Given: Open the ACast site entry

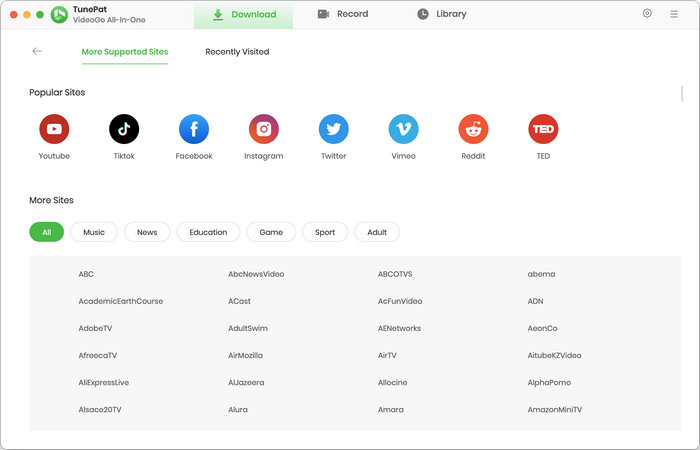Looking at the screenshot, I should click(x=239, y=301).
